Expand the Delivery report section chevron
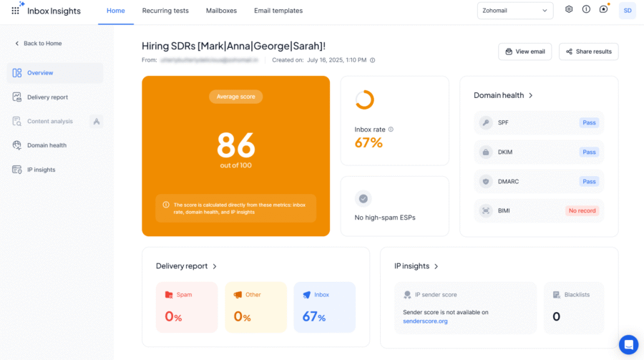This screenshot has height=360, width=644. pyautogui.click(x=215, y=266)
